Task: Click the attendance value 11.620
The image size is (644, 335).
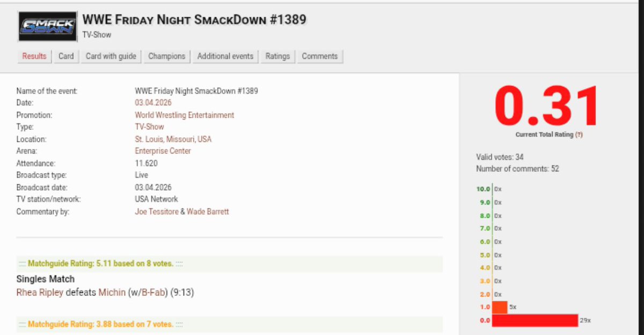Action: click(x=145, y=163)
